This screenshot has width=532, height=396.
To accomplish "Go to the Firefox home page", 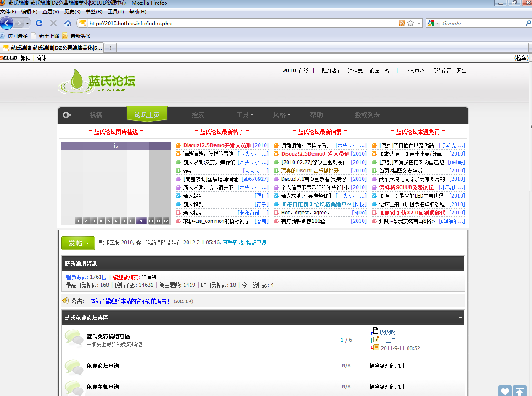I will click(67, 23).
